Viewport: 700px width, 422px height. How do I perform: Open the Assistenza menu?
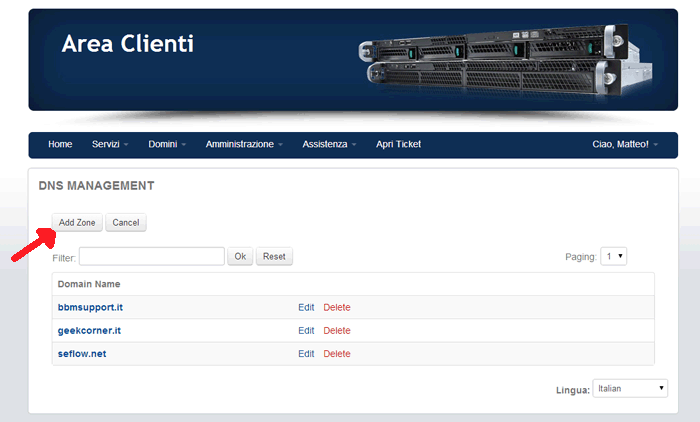329,145
